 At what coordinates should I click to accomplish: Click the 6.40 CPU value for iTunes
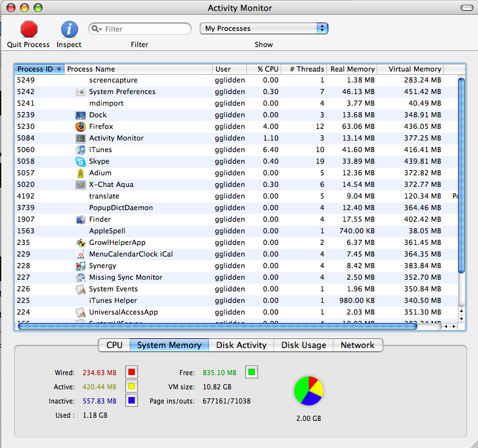tap(271, 150)
